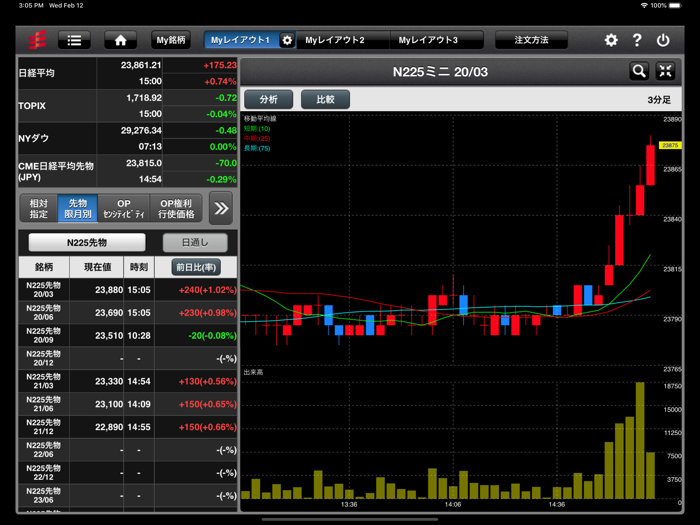Tap the 中期(25) moving average label
The width and height of the screenshot is (700, 525).
point(257,139)
